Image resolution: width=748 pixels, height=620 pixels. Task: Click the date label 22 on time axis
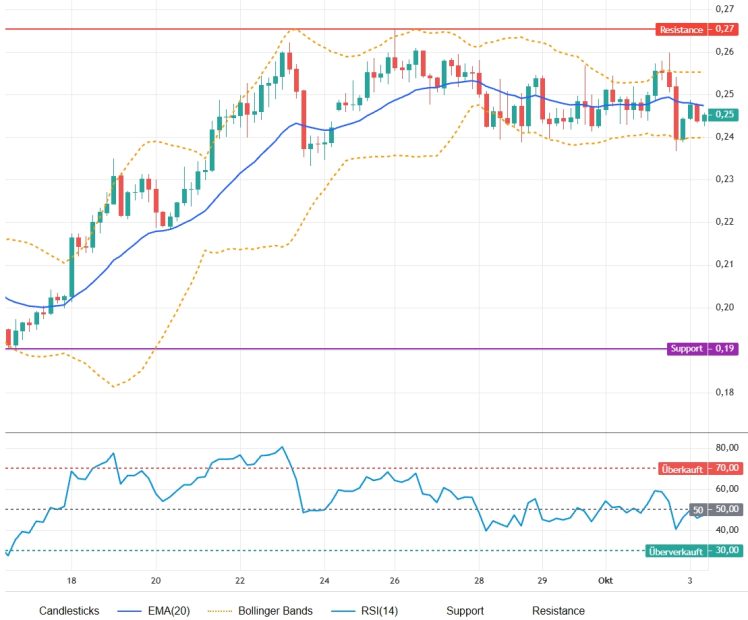pos(240,580)
